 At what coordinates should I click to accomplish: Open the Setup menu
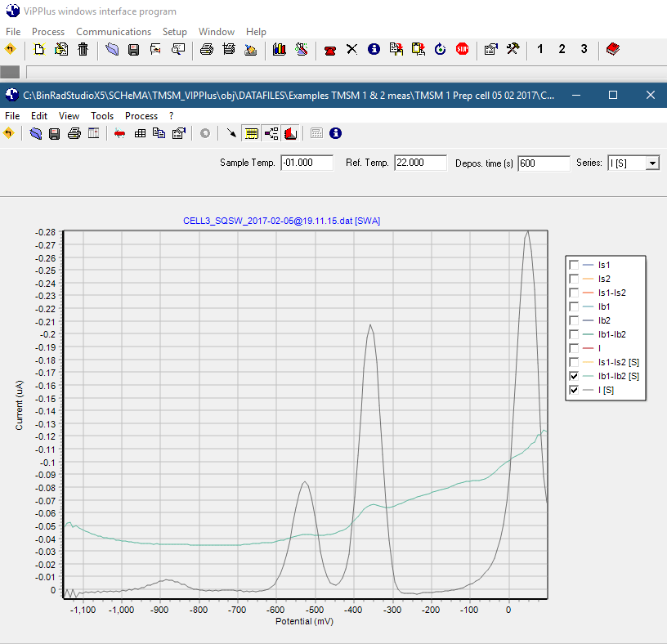click(x=174, y=31)
